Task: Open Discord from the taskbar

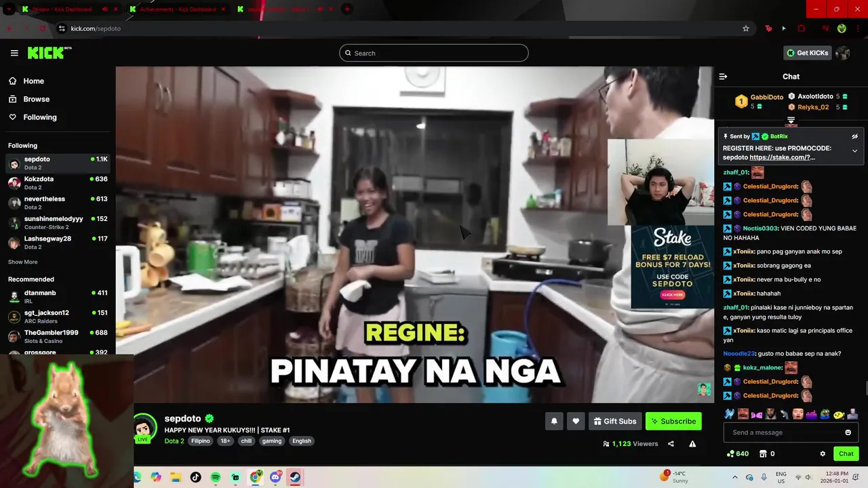Action: pyautogui.click(x=275, y=477)
